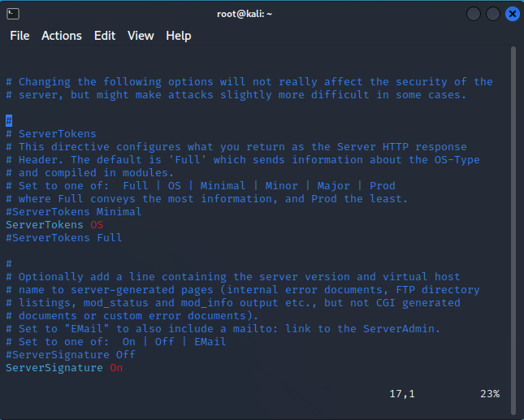Place cursor on #ServerTokens Minimal line
The height and width of the screenshot is (420, 524).
(x=73, y=212)
